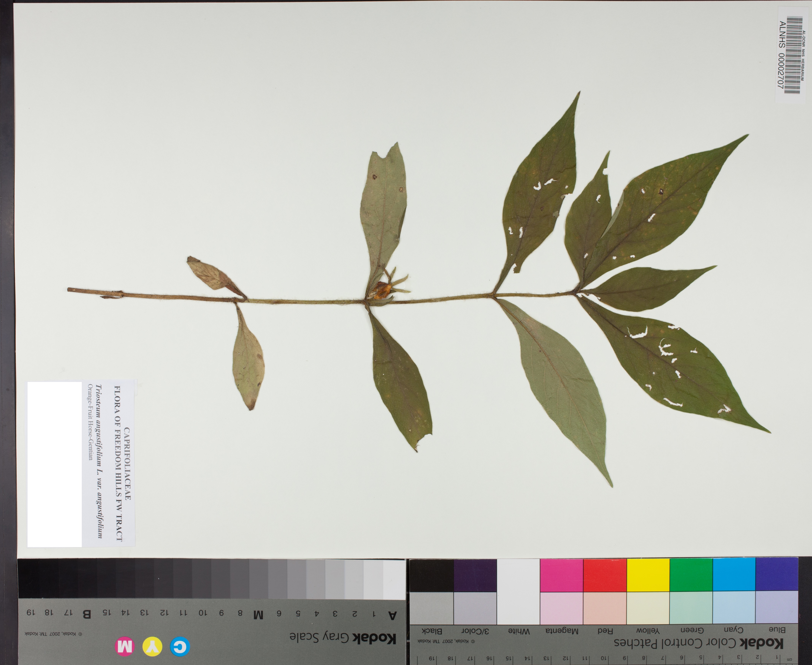Click the blank white label card

54,464
